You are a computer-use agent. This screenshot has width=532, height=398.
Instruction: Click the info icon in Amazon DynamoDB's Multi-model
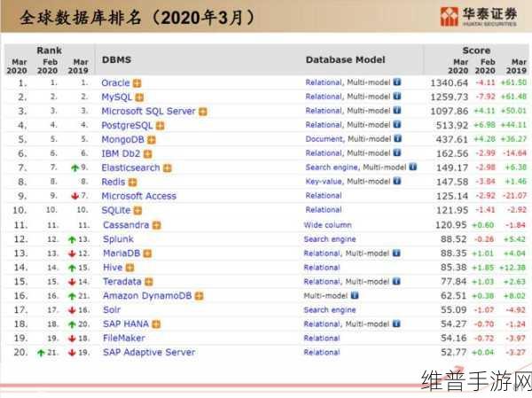pos(355,295)
